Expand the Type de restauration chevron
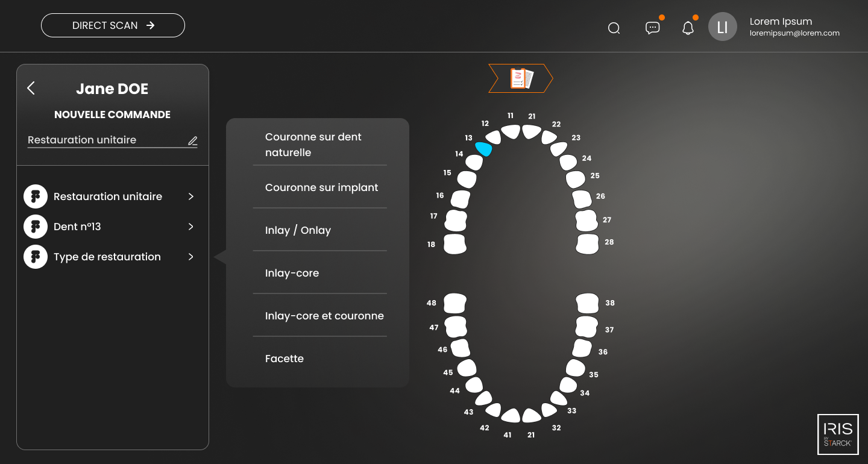Screen dimensions: 868x464 coord(190,257)
